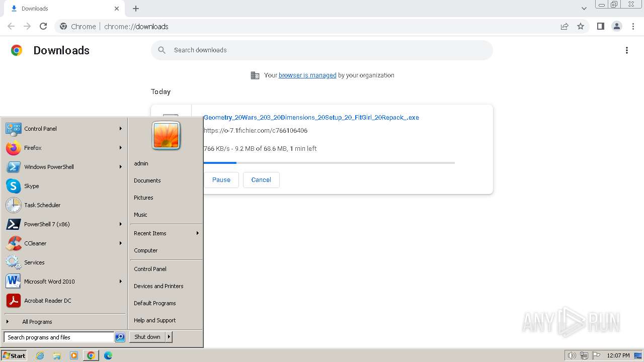Open the 'browser is managed' link
The height and width of the screenshot is (362, 644).
(x=307, y=75)
